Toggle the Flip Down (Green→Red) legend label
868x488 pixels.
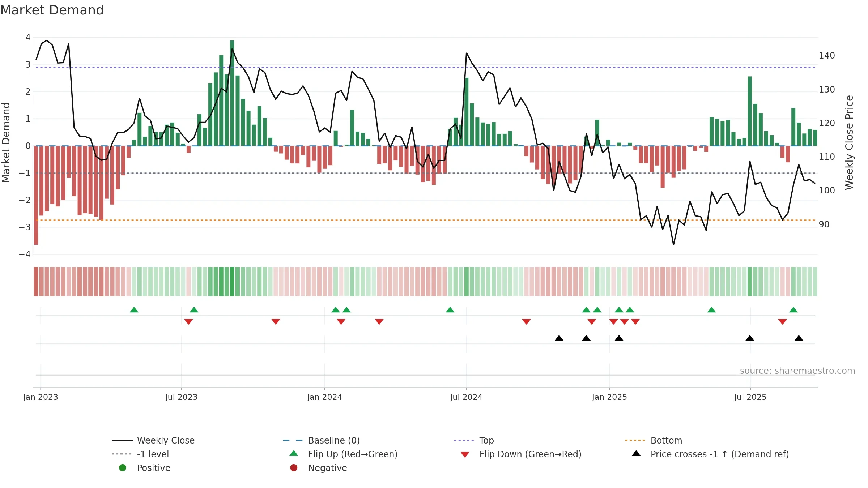(530, 454)
